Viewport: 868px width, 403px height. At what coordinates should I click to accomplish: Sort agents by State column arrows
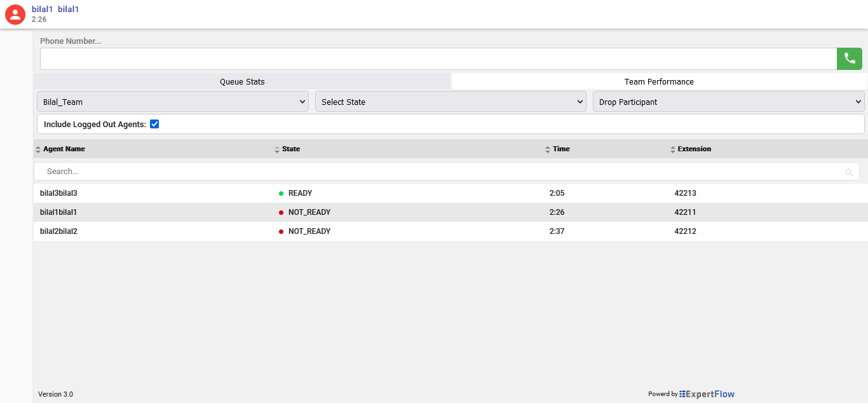coord(277,149)
